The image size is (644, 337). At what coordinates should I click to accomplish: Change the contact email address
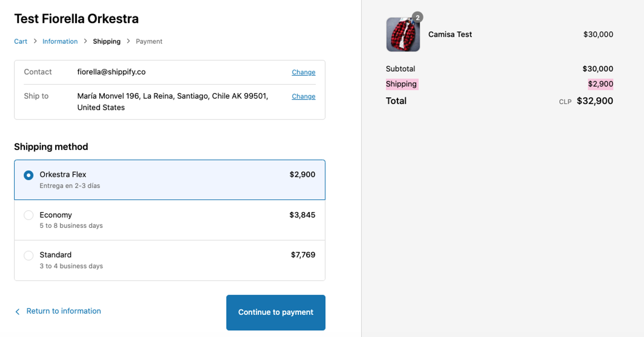click(x=303, y=72)
